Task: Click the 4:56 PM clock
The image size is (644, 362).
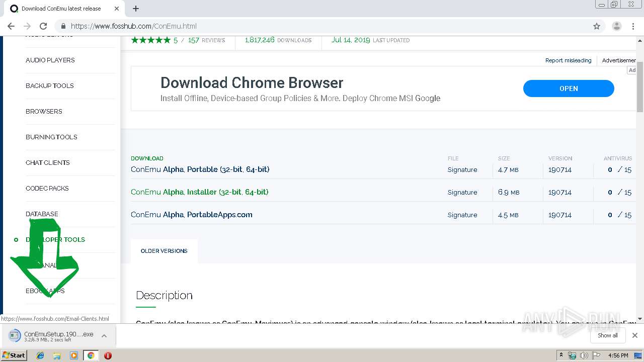Action: pos(618,355)
